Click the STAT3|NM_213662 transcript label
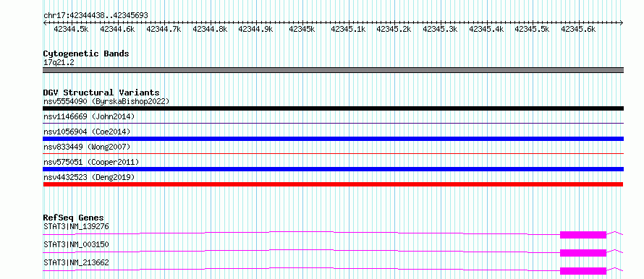The height and width of the screenshot is (279, 644). (x=76, y=262)
